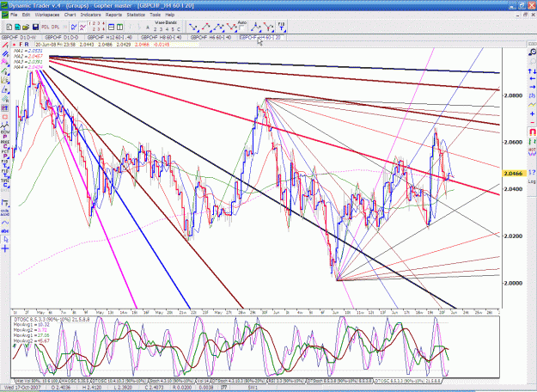The image size is (537, 392).
Task: Click the FIB T toolbar icon
Action: tap(281, 27)
